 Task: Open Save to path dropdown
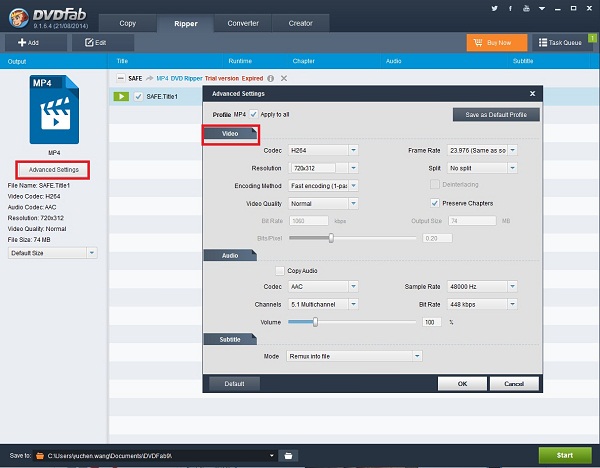271,455
